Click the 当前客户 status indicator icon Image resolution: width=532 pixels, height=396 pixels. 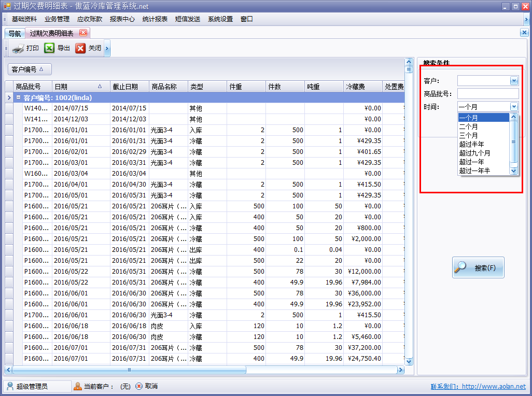pyautogui.click(x=78, y=386)
